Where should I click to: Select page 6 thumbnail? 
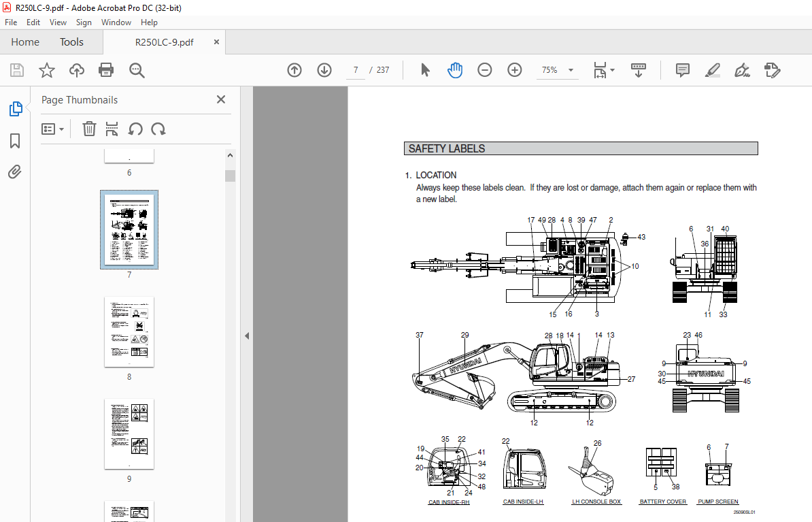point(129,156)
